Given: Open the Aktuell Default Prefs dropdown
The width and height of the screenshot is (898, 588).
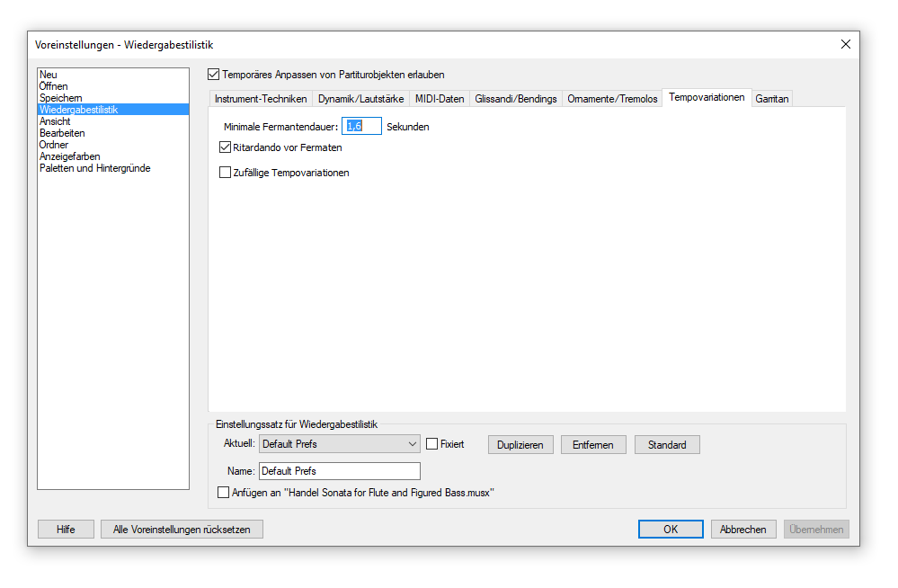Looking at the screenshot, I should [x=340, y=444].
